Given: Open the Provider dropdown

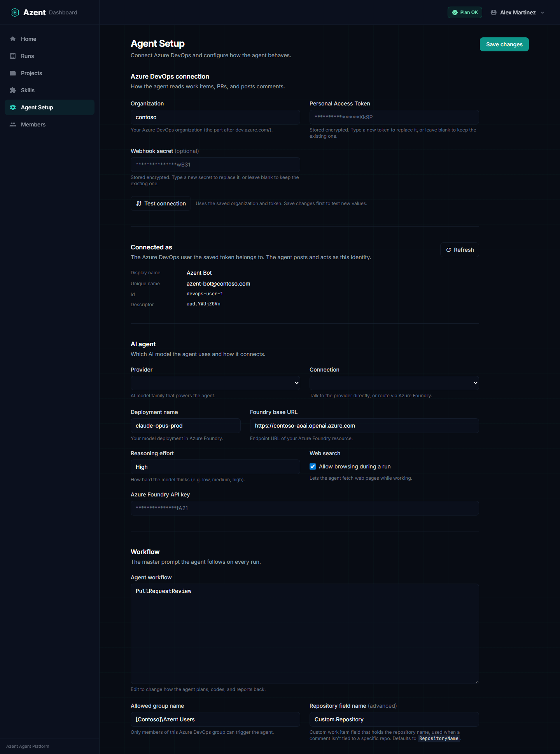Looking at the screenshot, I should tap(215, 383).
